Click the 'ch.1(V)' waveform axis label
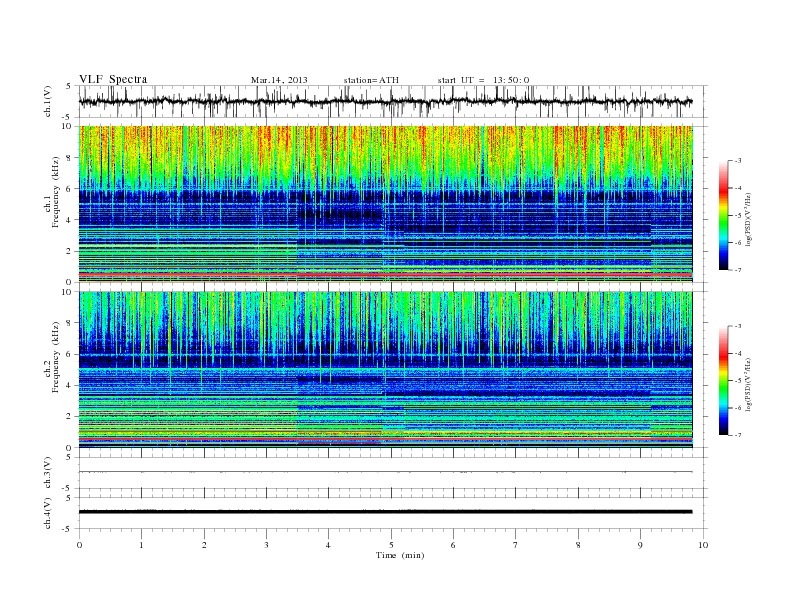The height and width of the screenshot is (612, 792). (47, 101)
